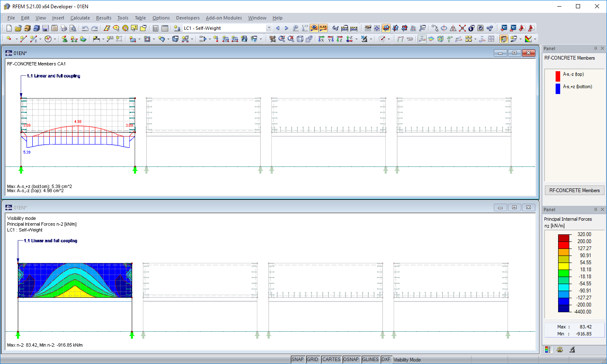Toggle SNAP mode in the status bar

tap(298, 359)
